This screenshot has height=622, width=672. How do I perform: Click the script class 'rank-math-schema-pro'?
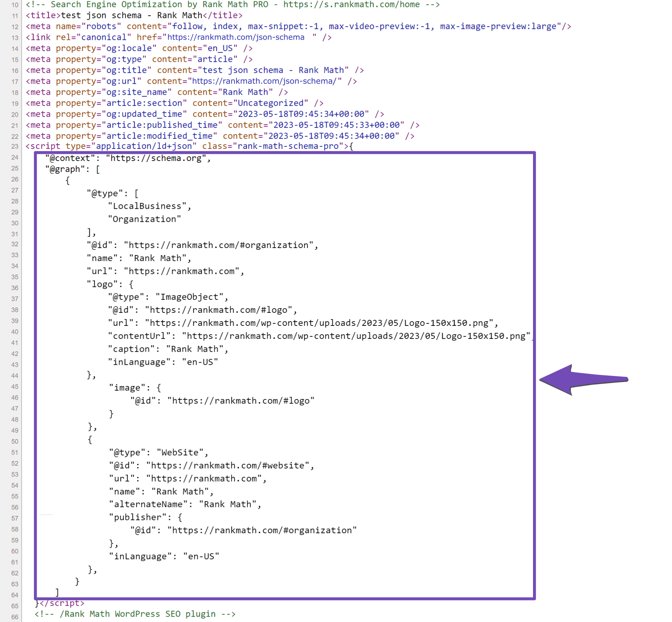288,146
